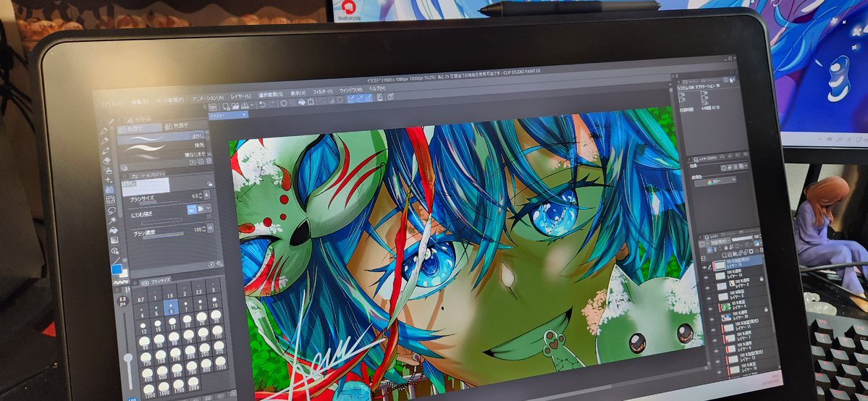
Task: Select the ぼかし sub tool
Action: [x=161, y=138]
